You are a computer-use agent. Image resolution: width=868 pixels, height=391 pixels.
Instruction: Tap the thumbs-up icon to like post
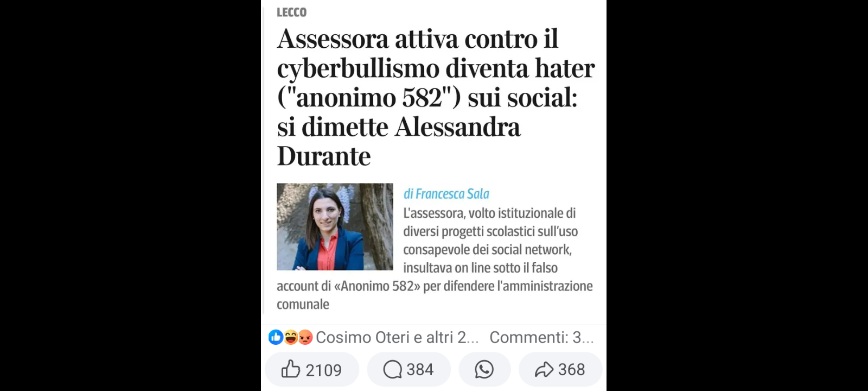(x=291, y=369)
